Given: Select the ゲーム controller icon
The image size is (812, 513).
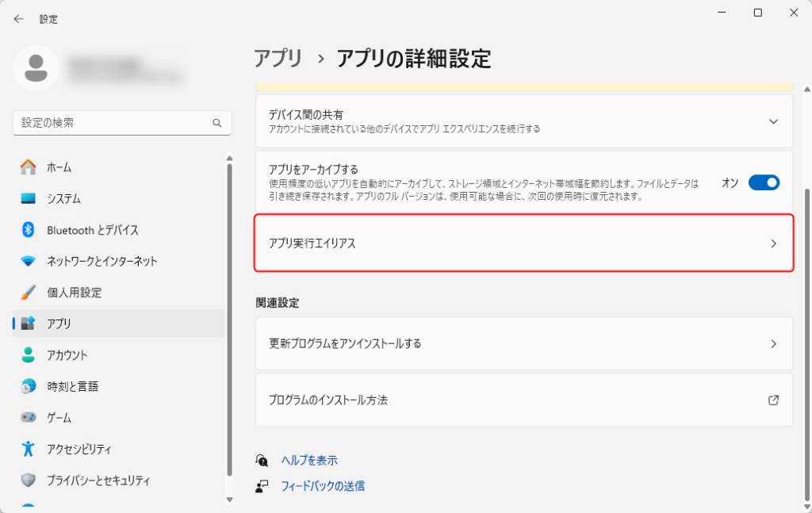Looking at the screenshot, I should click(x=29, y=418).
